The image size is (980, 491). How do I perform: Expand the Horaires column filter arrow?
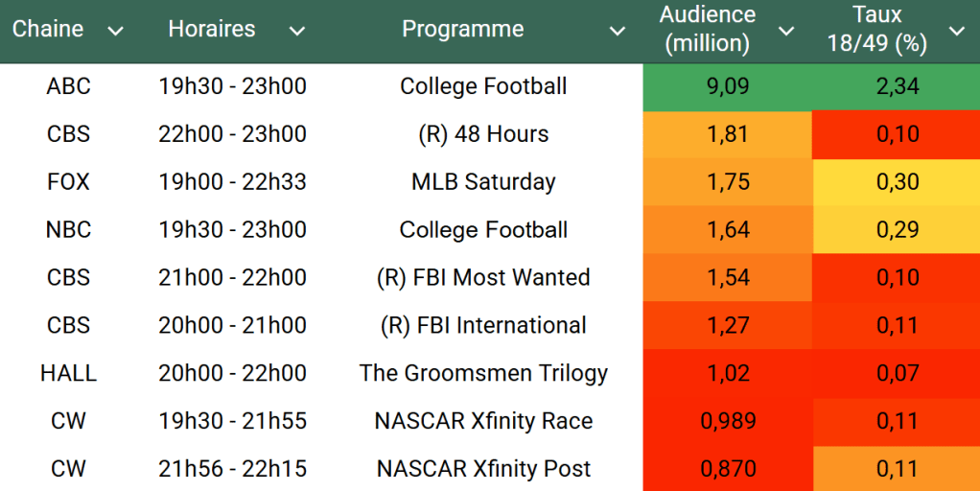click(297, 32)
